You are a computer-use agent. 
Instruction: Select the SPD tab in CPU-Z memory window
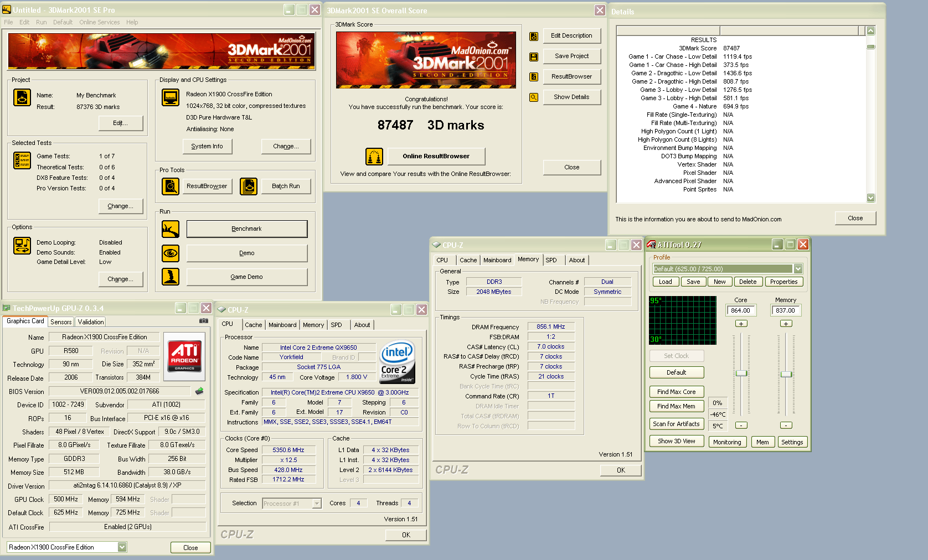click(x=551, y=260)
